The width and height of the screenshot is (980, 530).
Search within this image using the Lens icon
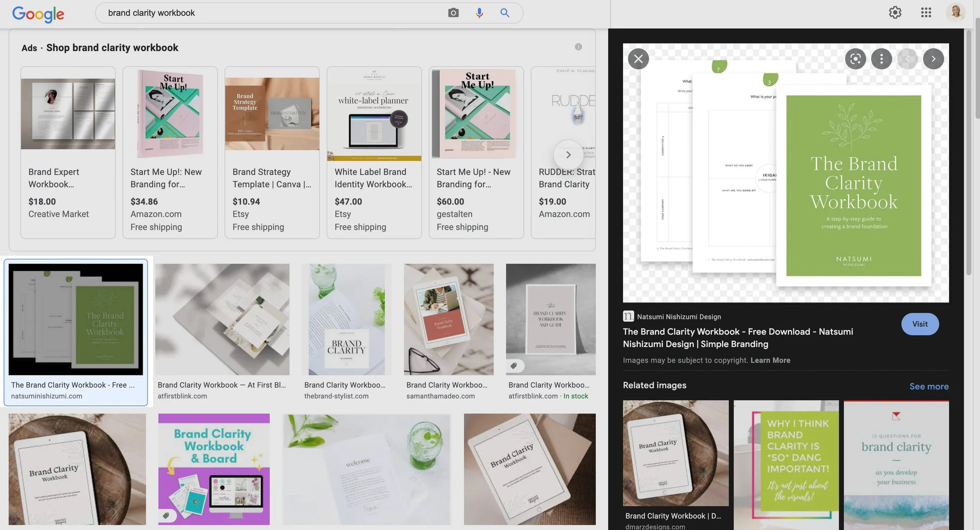(x=855, y=58)
